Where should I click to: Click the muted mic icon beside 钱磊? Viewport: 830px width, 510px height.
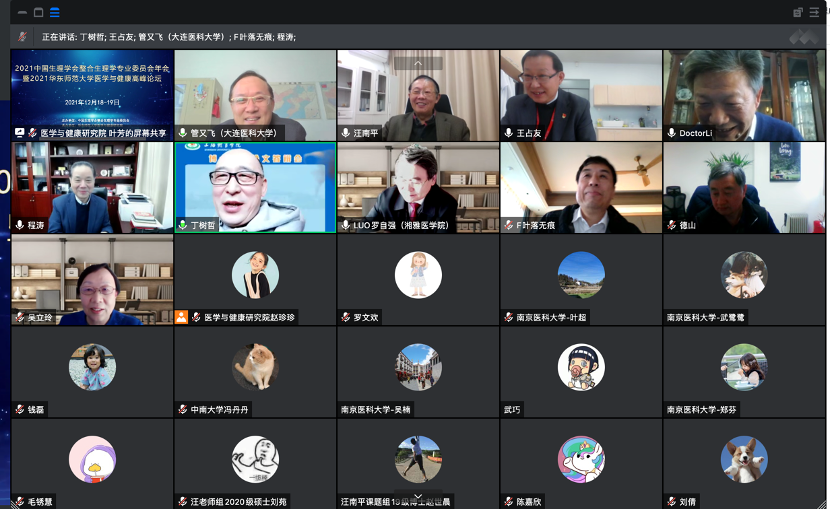(19, 409)
